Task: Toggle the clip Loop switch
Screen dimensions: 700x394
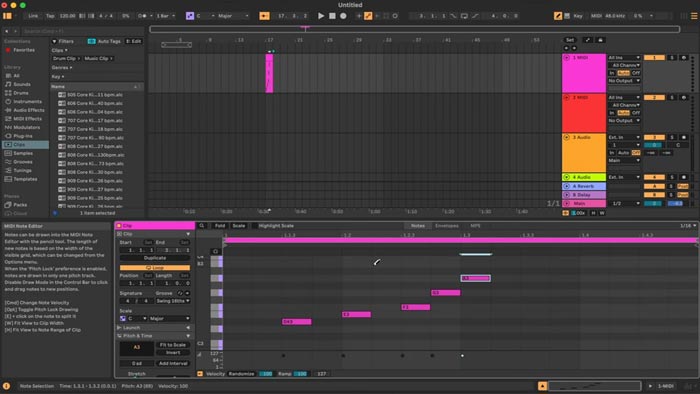Action: (x=154, y=268)
